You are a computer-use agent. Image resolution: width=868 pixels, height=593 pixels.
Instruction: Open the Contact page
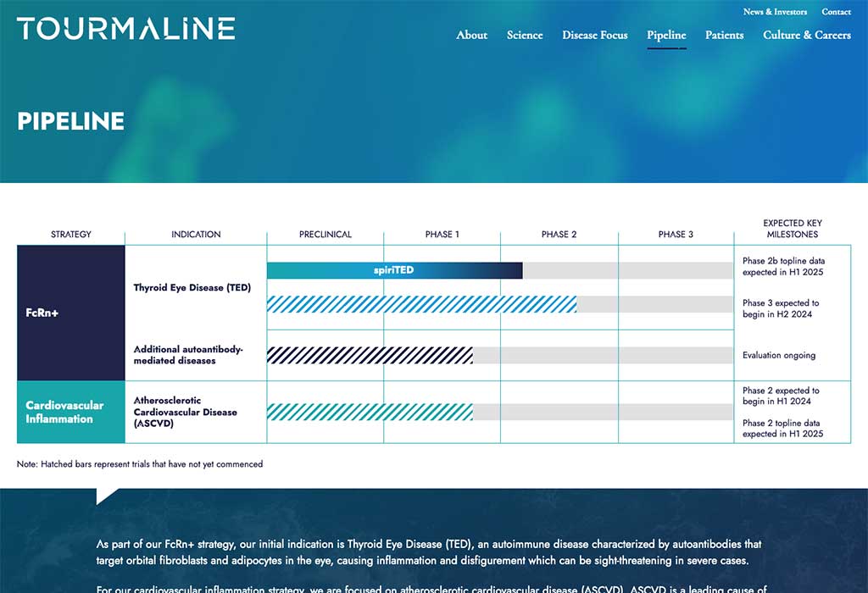click(x=836, y=12)
